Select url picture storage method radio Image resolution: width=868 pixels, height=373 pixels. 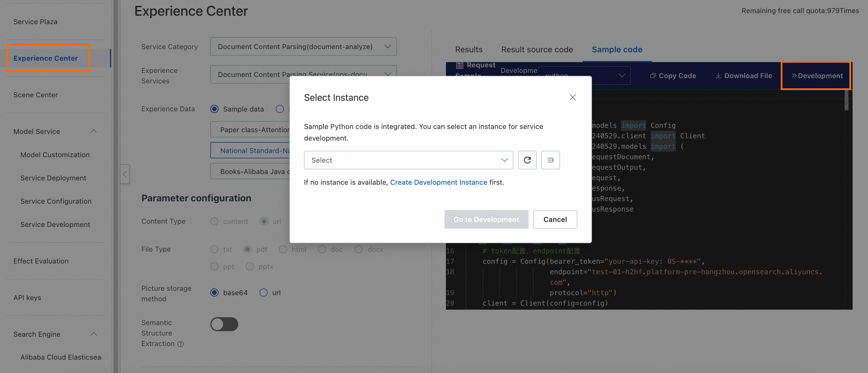point(264,293)
